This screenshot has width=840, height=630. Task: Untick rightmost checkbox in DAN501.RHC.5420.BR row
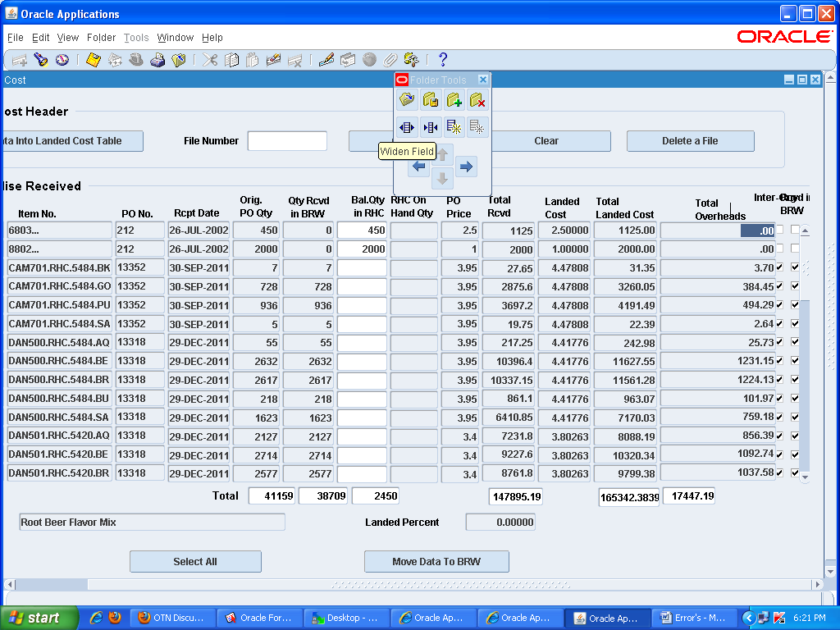(795, 473)
